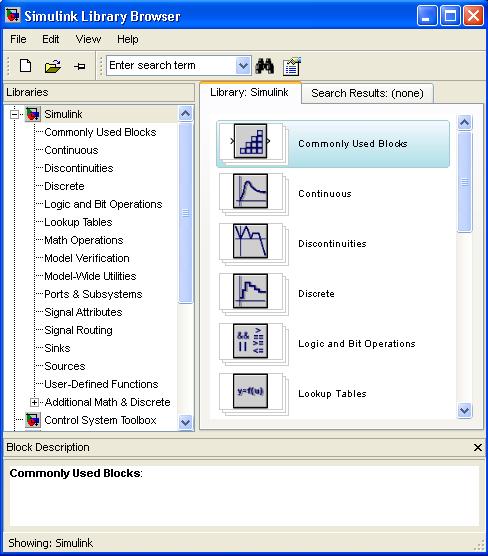Select Discontinuities in the libraries tree

(78, 168)
